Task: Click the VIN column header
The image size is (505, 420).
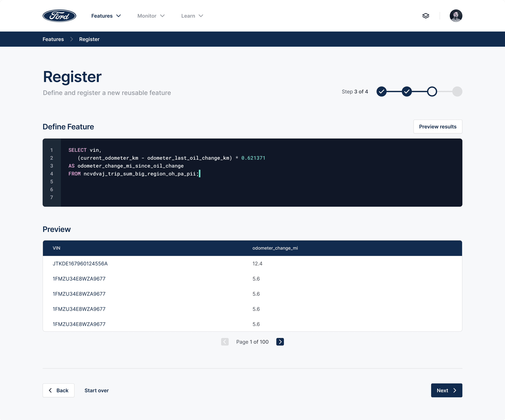Action: pos(57,248)
